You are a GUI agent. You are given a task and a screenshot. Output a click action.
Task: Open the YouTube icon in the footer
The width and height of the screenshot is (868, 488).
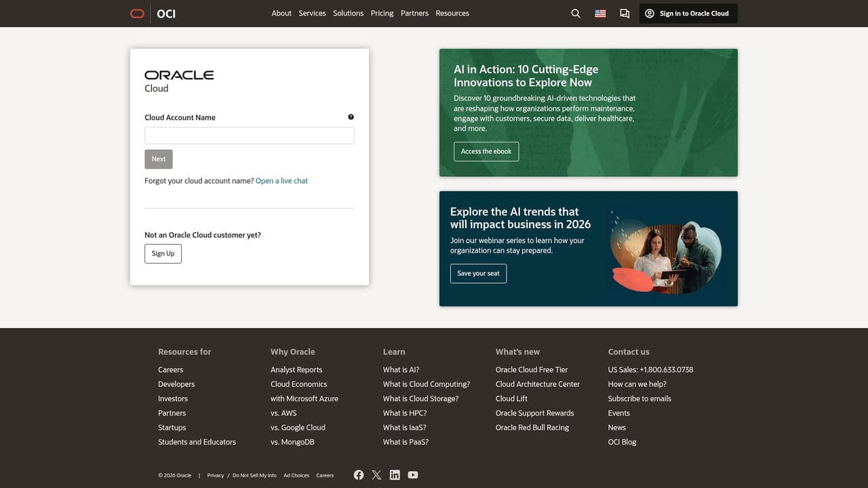click(413, 475)
